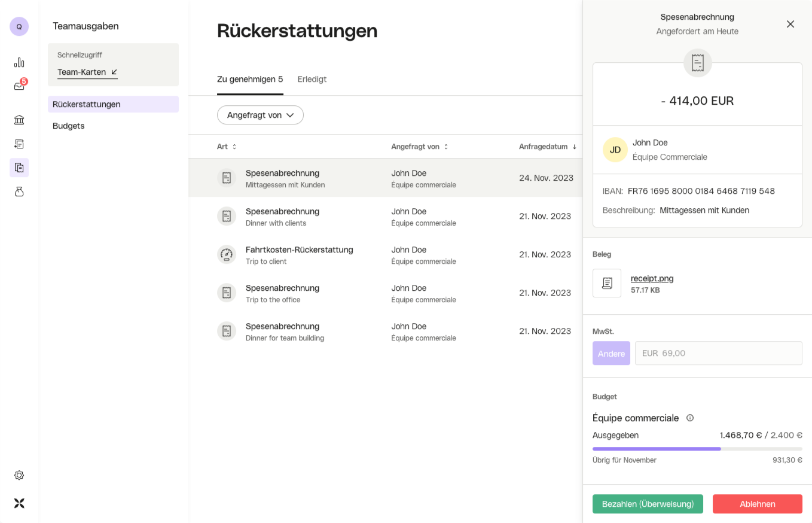Click the money bag sidebar icon

tap(19, 191)
